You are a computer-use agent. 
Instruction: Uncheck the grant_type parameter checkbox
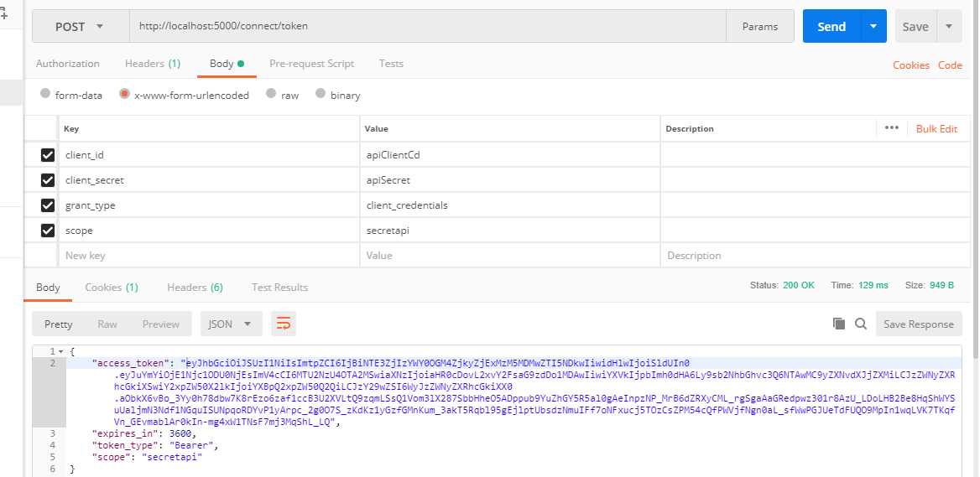(x=48, y=205)
